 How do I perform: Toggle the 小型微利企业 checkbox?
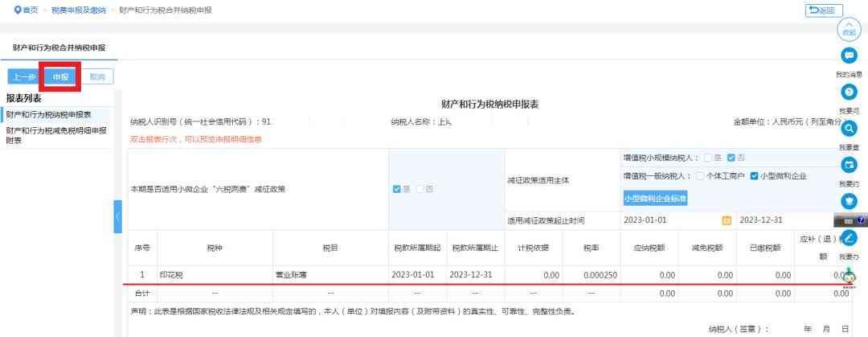point(753,176)
